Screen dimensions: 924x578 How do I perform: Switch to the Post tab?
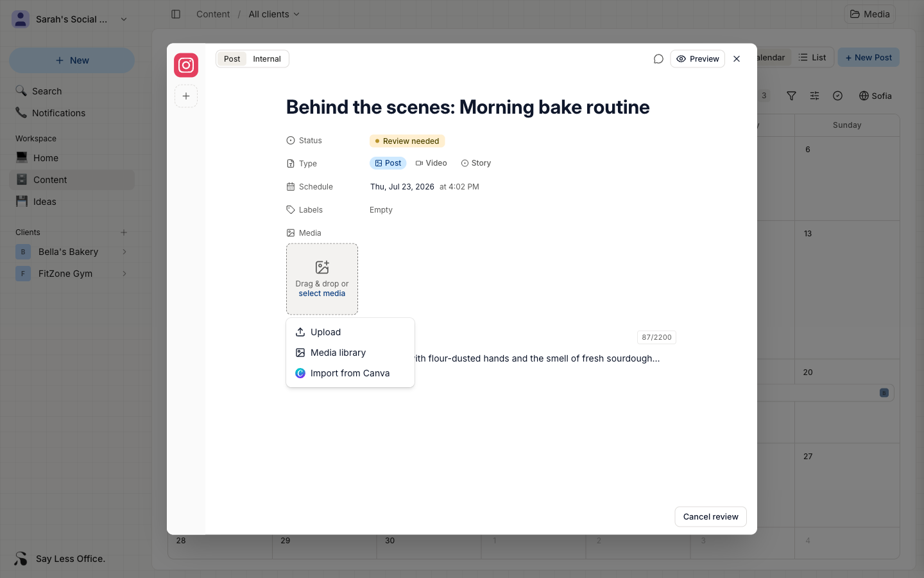232,59
